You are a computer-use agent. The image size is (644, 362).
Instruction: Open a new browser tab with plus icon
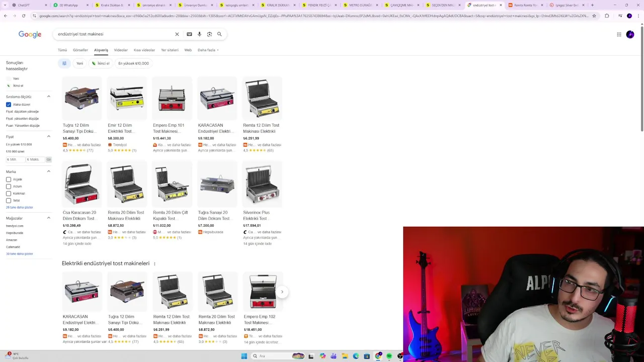[592, 5]
